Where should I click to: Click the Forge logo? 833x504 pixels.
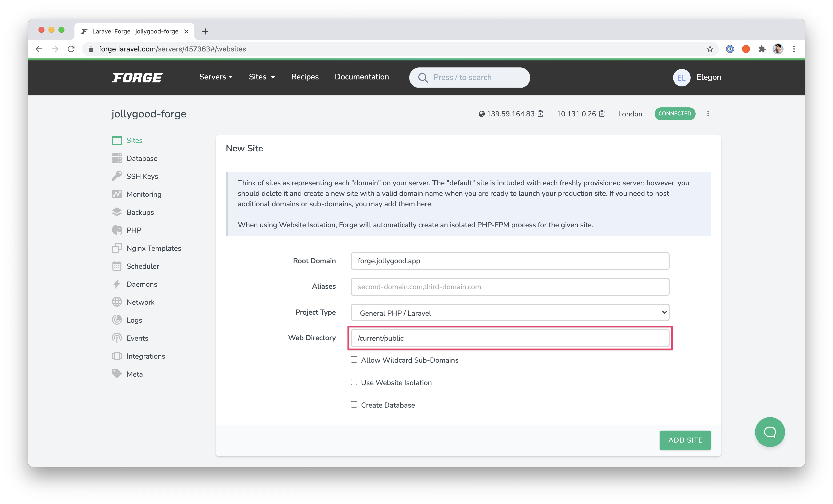[138, 77]
